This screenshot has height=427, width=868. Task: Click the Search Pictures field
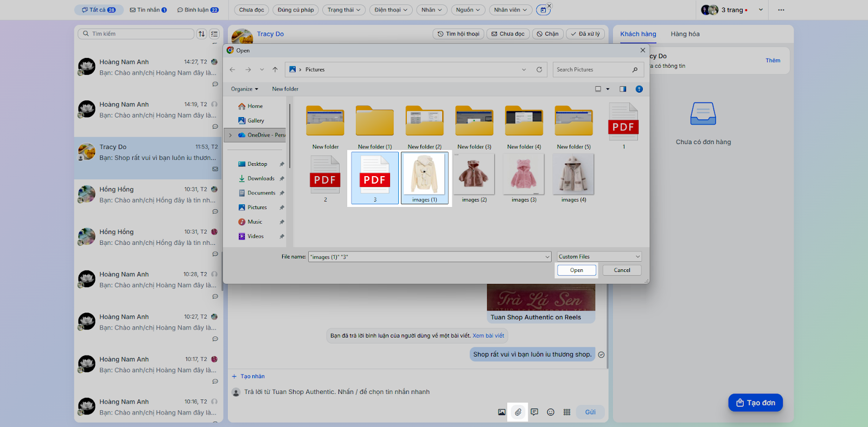598,69
